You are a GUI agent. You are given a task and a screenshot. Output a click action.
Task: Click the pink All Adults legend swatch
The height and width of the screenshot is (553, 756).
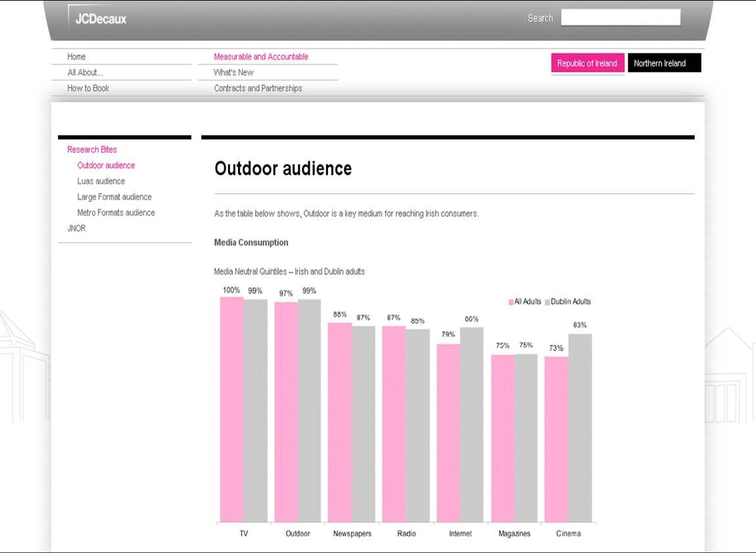[511, 302]
